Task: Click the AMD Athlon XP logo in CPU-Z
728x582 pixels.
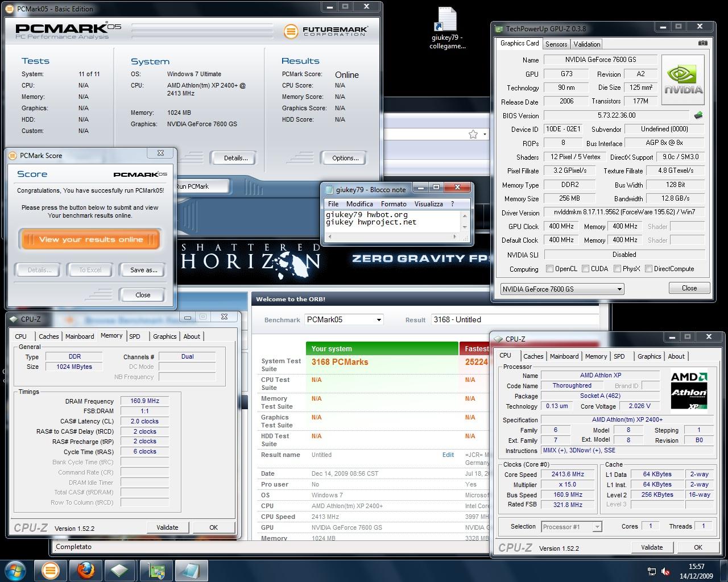Action: [689, 390]
